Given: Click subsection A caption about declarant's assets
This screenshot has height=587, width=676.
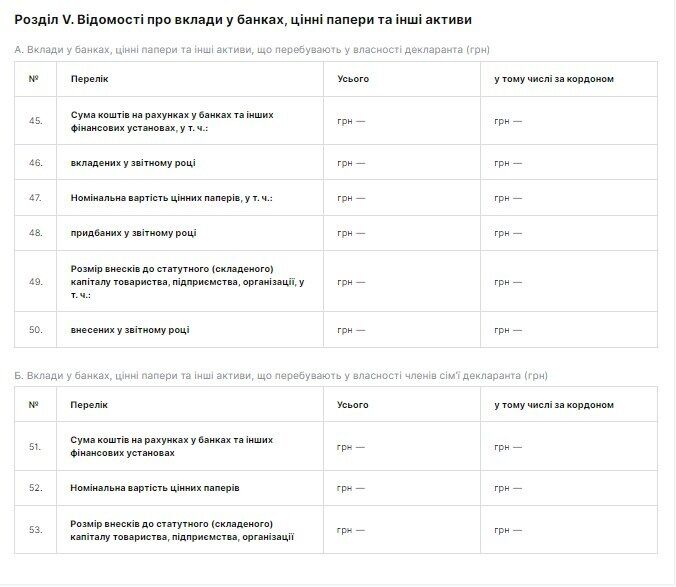Looking at the screenshot, I should click(252, 49).
